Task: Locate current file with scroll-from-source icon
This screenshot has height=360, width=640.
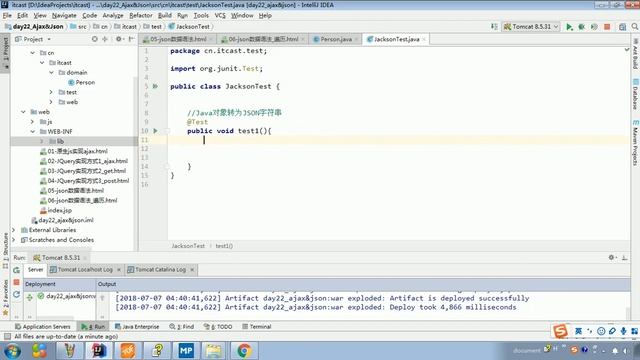Action: [95, 39]
